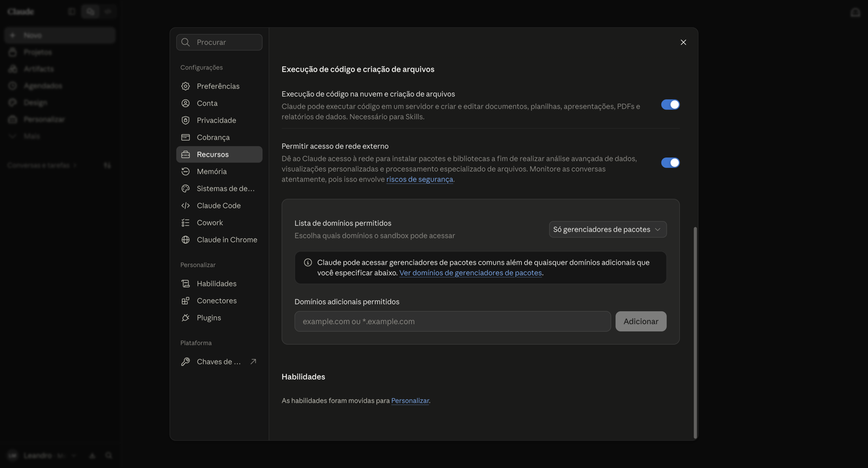Open Conectores via its connector blocks icon
This screenshot has width=868, height=468.
(x=186, y=301)
